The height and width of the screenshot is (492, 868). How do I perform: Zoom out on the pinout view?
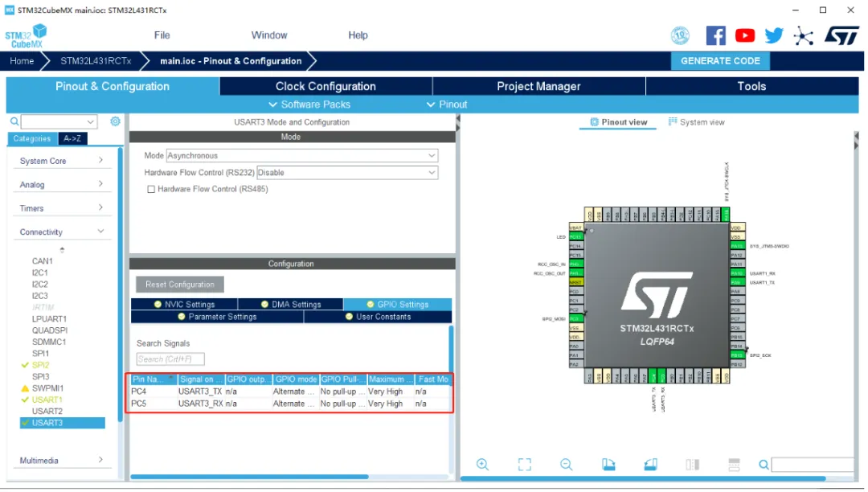point(566,465)
